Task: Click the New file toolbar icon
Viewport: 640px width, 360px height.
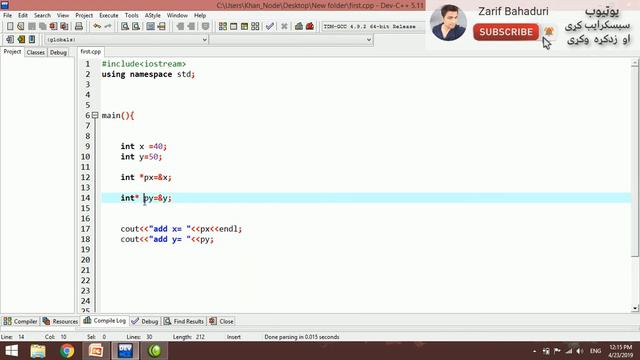Action: click(x=10, y=27)
